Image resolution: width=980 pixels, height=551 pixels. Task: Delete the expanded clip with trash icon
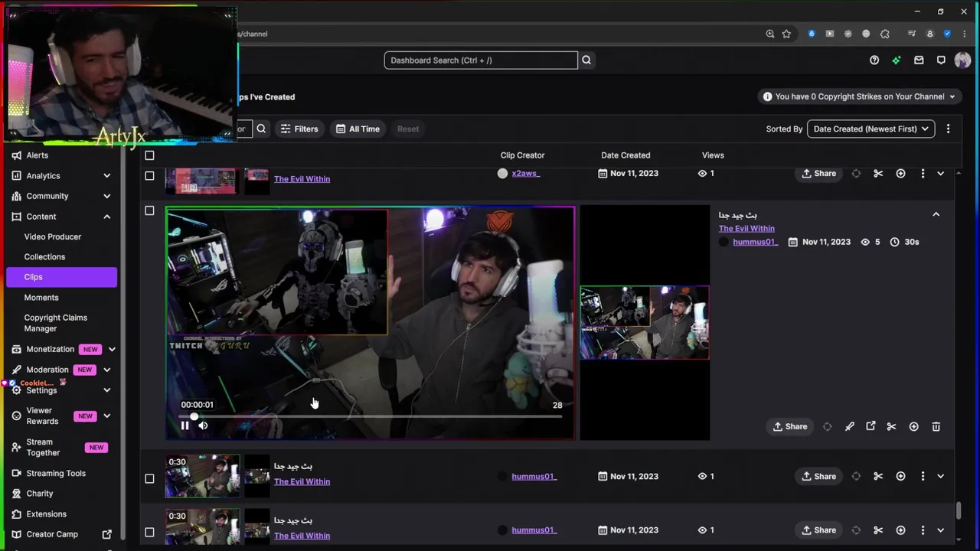pyautogui.click(x=936, y=426)
